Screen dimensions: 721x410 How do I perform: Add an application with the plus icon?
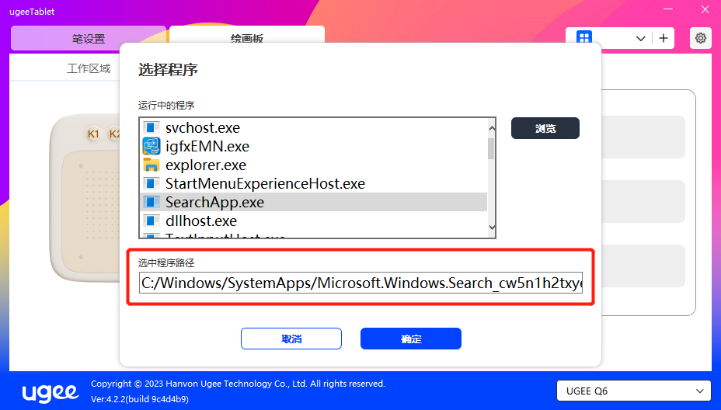click(x=663, y=38)
